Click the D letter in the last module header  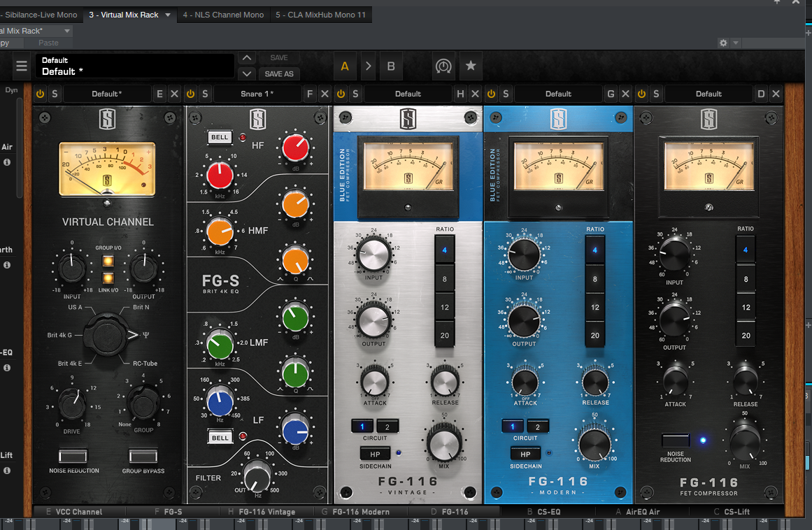click(x=761, y=94)
